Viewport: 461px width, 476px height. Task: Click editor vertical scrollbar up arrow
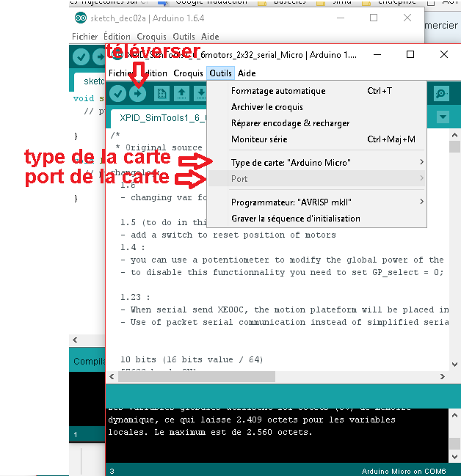point(454,135)
